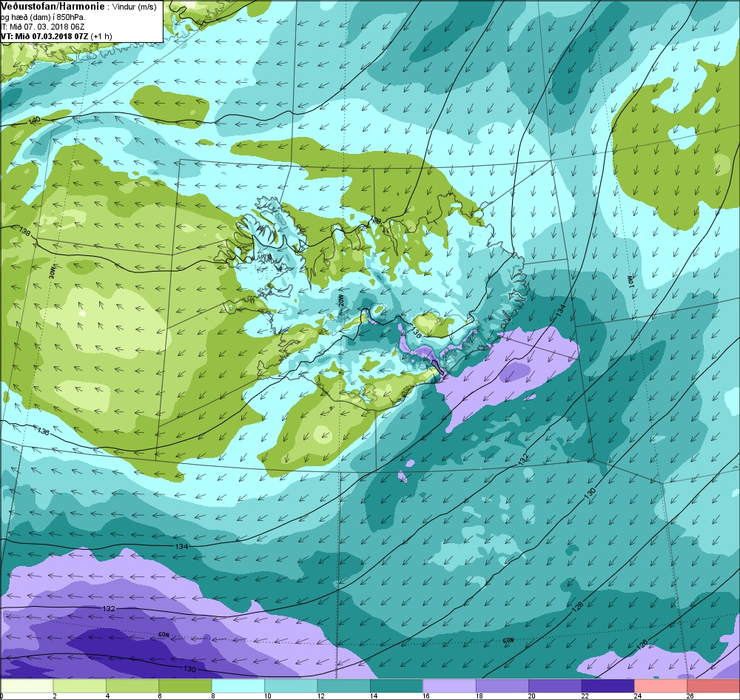This screenshot has height=700, width=740.
Task: Click the light cyan swatch between 8 and 10
Action: (x=238, y=685)
